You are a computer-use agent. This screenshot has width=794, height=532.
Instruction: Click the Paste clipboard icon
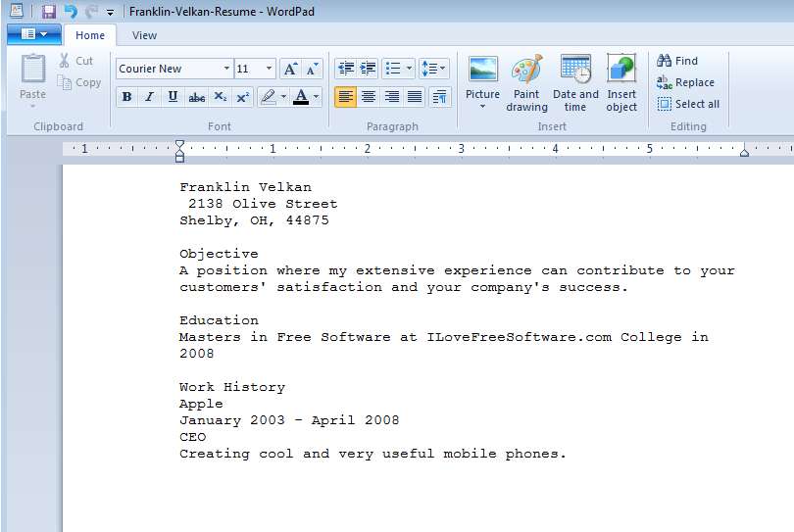point(33,69)
